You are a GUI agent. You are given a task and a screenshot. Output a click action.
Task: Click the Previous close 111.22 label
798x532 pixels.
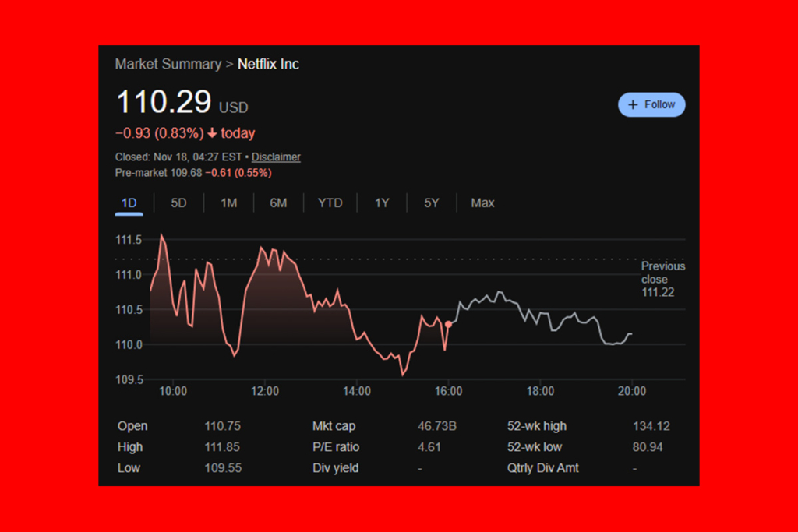(x=662, y=279)
